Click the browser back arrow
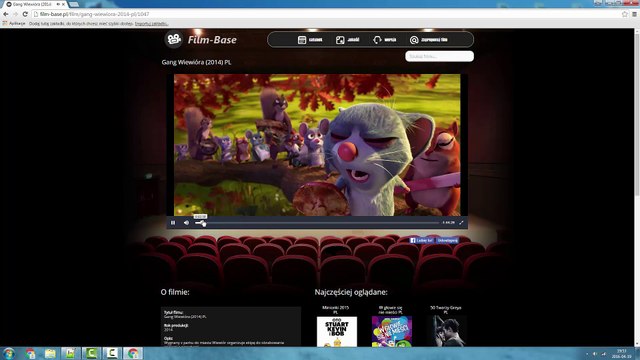The width and height of the screenshot is (640, 360). (x=6, y=14)
